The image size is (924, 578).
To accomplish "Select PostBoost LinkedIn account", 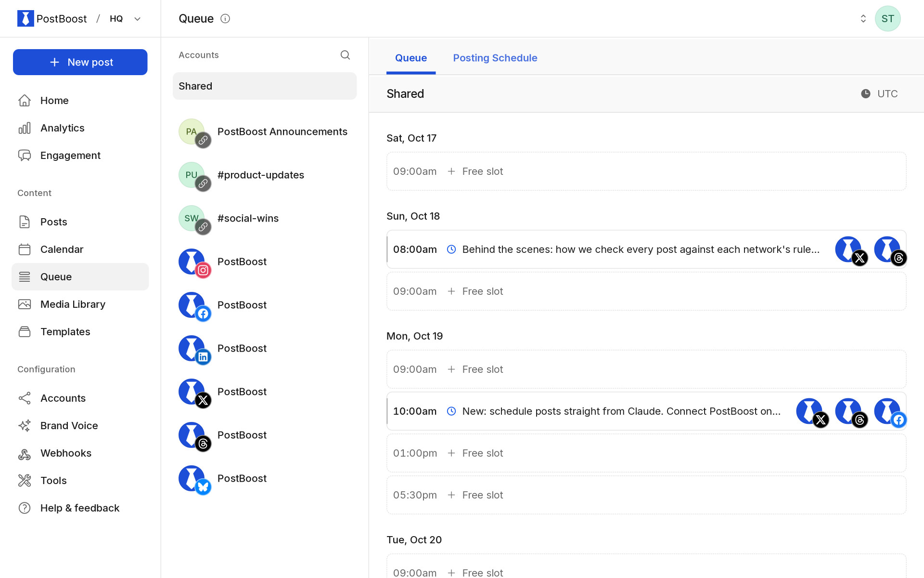I will point(265,348).
